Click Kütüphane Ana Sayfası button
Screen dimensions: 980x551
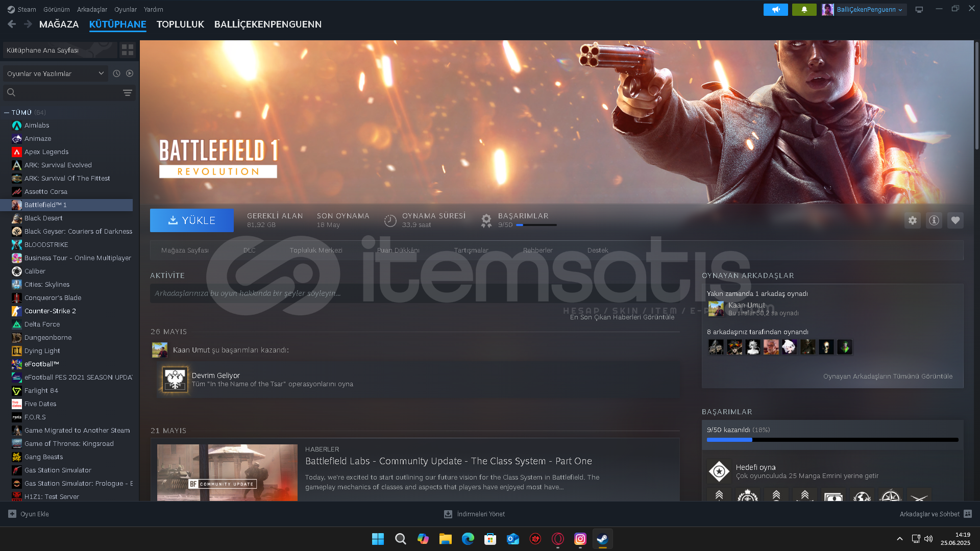click(60, 50)
